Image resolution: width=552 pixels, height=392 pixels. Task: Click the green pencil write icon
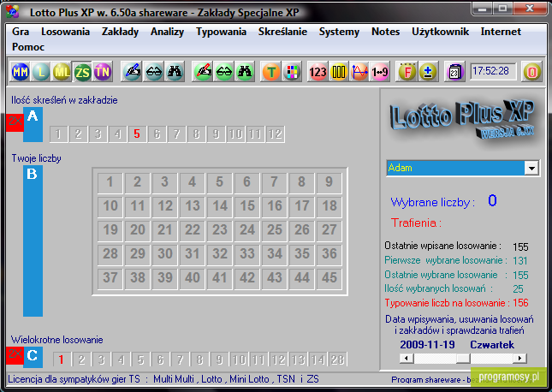(203, 72)
